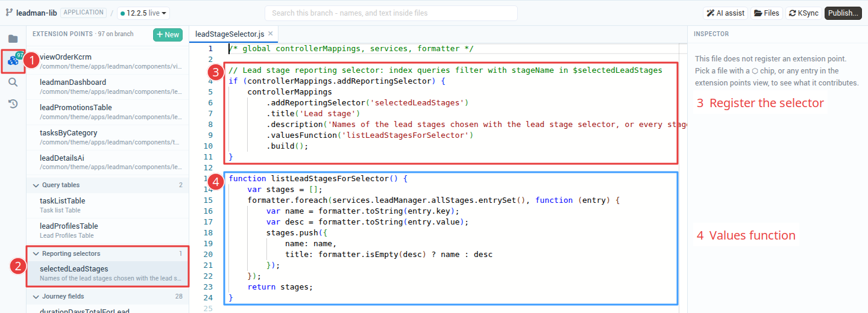Screen dimensions: 868x313
Task: Click the global controllerMappings comment on line 1
Action: point(351,49)
